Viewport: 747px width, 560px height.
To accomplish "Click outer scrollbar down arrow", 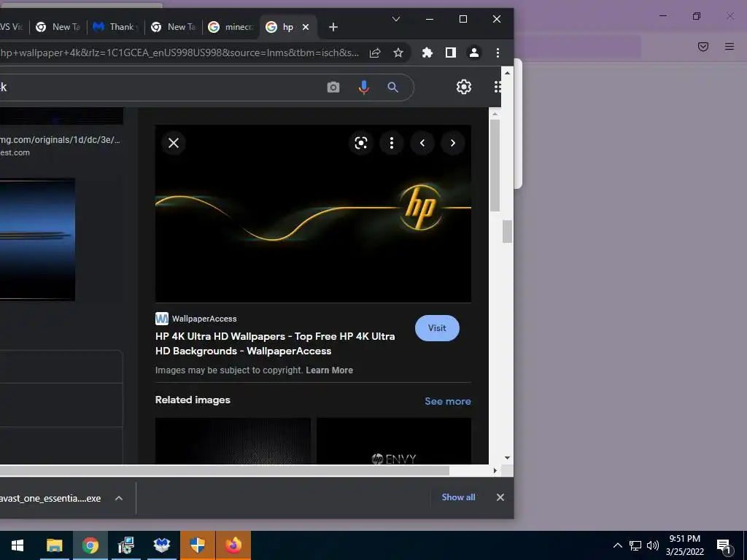I will tap(508, 458).
